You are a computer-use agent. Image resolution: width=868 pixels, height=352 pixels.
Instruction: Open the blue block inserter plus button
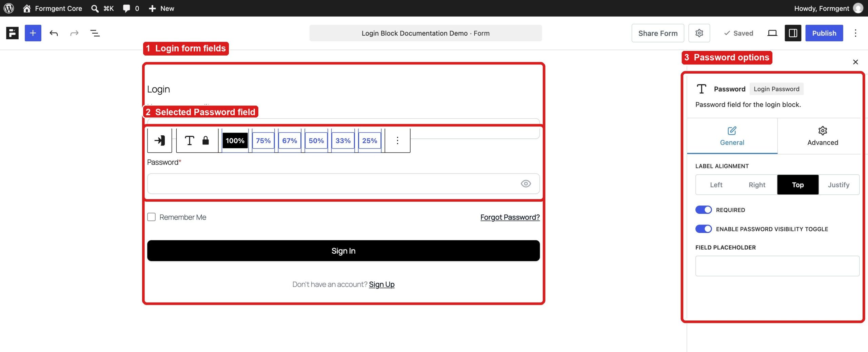(x=33, y=33)
